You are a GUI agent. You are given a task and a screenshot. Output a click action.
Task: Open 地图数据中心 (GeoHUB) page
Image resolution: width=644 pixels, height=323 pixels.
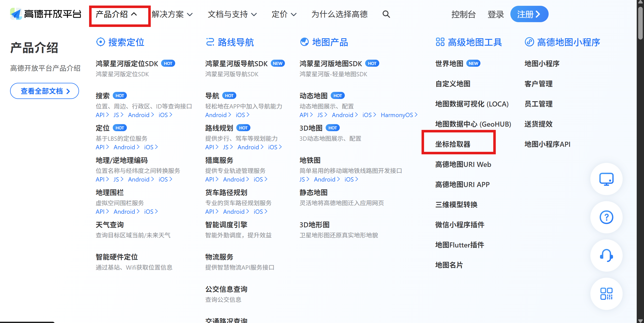[x=473, y=124]
